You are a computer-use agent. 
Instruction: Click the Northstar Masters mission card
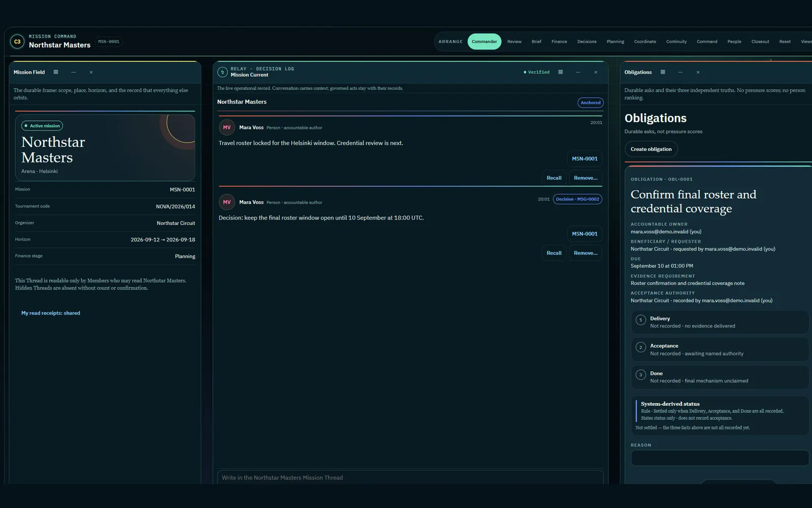105,147
